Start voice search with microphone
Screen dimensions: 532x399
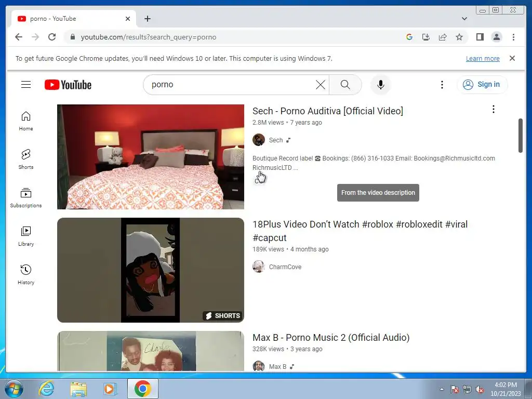pos(381,85)
